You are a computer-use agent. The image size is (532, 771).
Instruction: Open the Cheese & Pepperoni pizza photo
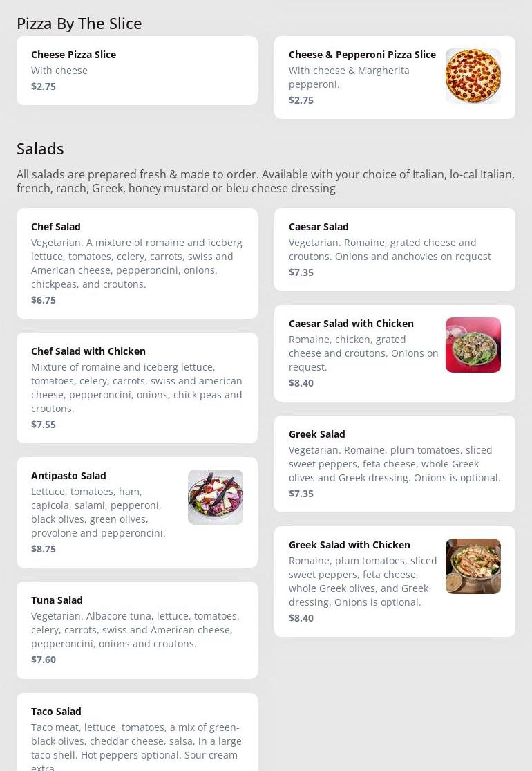click(473, 76)
